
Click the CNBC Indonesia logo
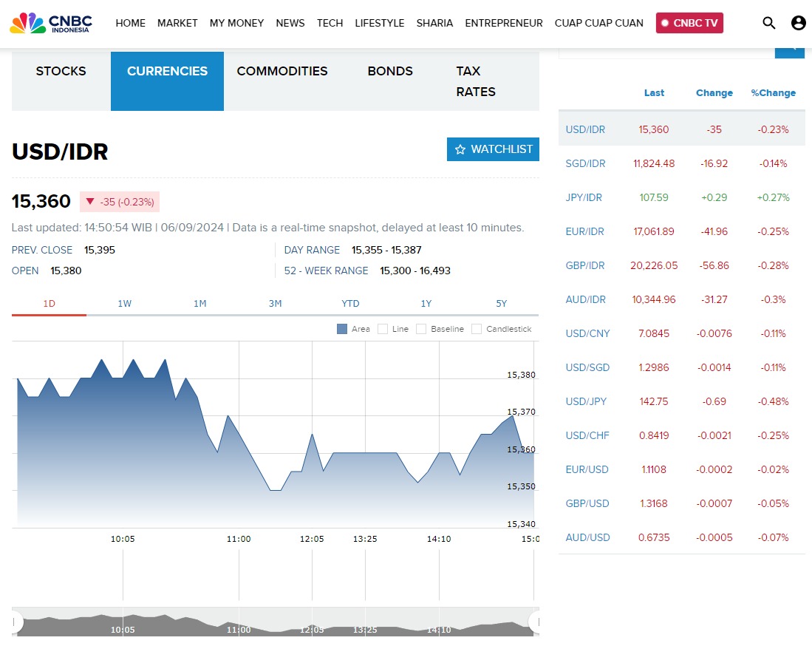[x=50, y=23]
